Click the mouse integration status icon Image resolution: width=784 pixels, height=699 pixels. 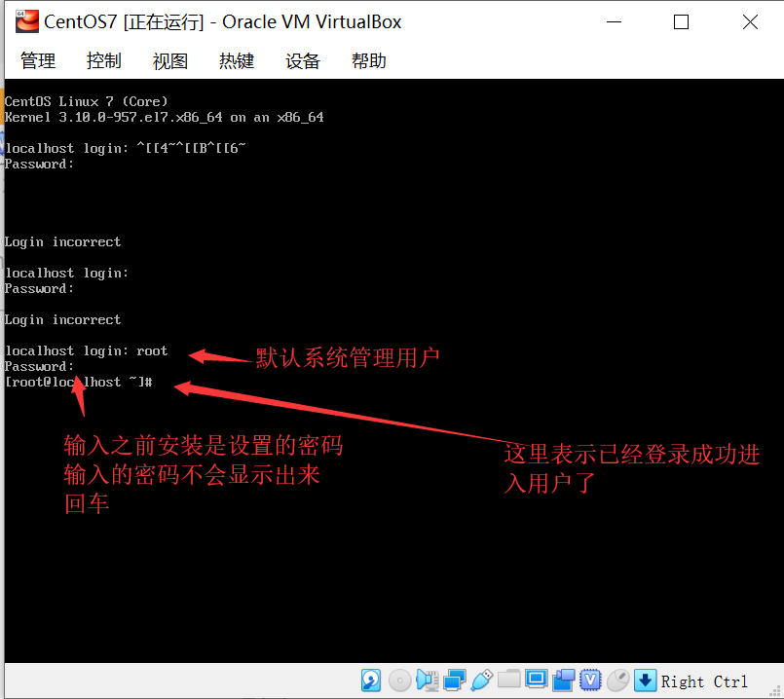tap(618, 681)
